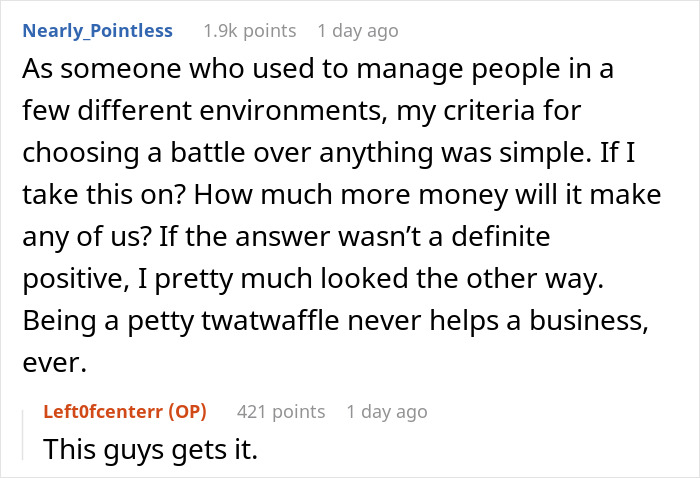Click the line starting "take this on?"
Viewport: 700px width, 478px height.
point(342,195)
